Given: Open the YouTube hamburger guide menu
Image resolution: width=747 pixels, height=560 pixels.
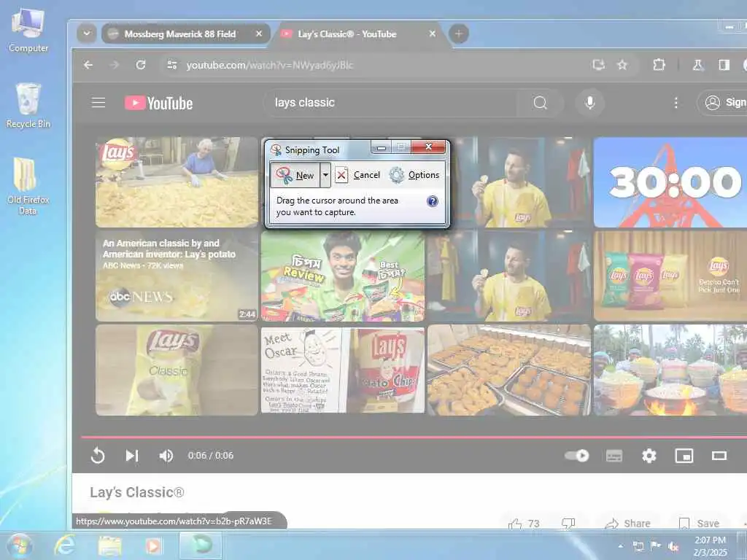Looking at the screenshot, I should tap(98, 102).
